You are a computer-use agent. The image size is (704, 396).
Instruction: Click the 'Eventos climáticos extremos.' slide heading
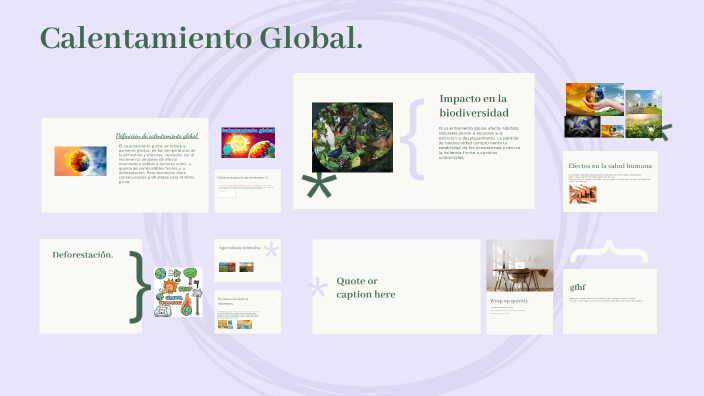[233, 301]
